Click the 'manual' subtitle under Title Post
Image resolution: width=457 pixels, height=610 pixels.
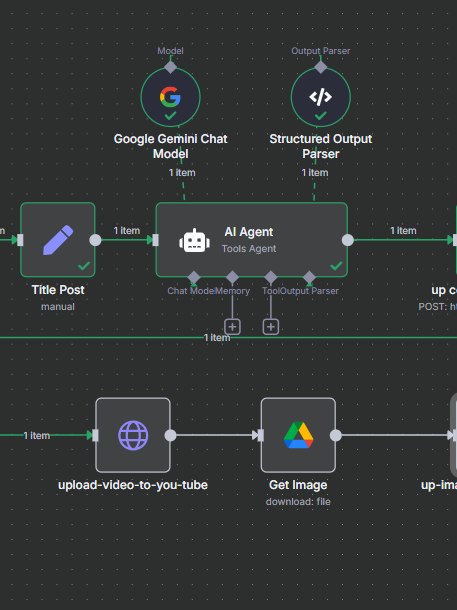58,307
